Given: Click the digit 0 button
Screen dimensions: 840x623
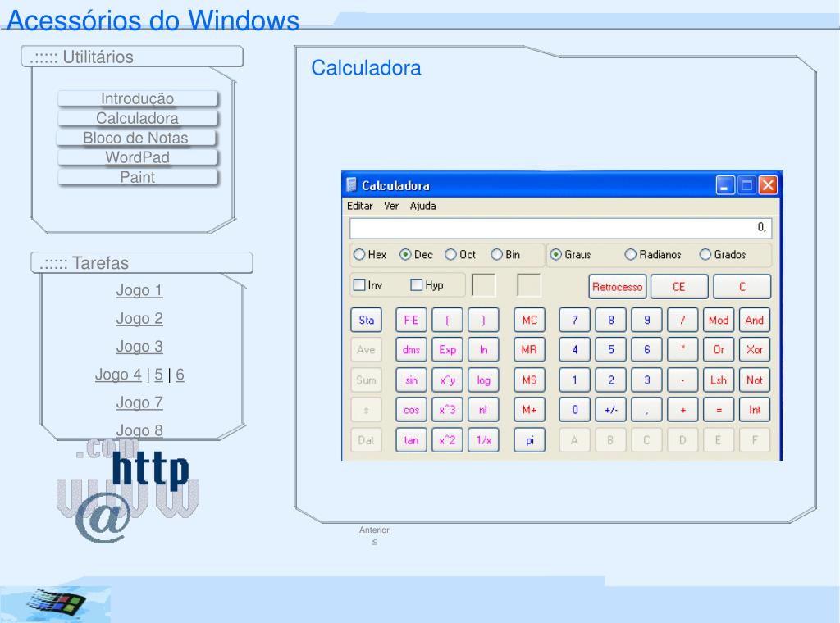Looking at the screenshot, I should pos(575,410).
